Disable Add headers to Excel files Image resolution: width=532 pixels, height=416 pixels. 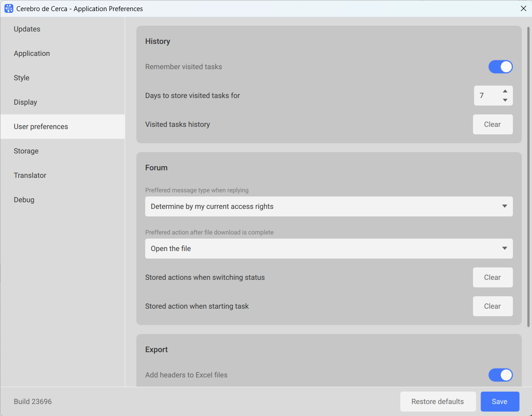tap(500, 375)
